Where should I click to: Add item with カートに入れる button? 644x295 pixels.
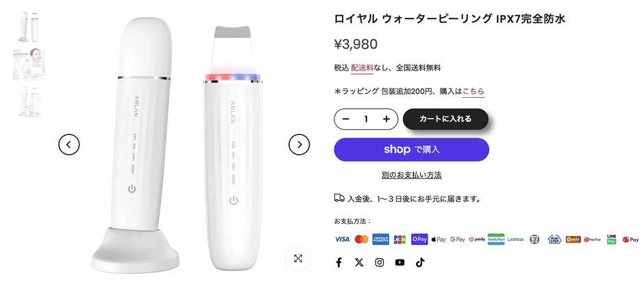tap(445, 119)
